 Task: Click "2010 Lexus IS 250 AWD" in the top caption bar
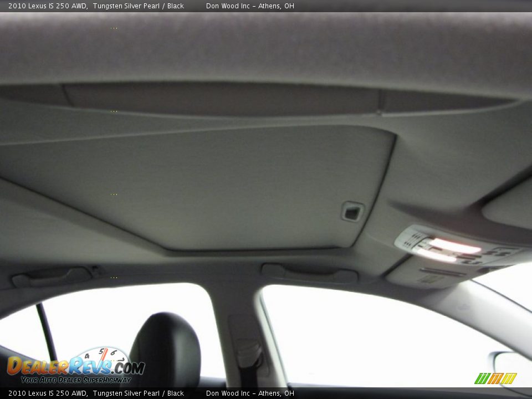click(x=48, y=6)
